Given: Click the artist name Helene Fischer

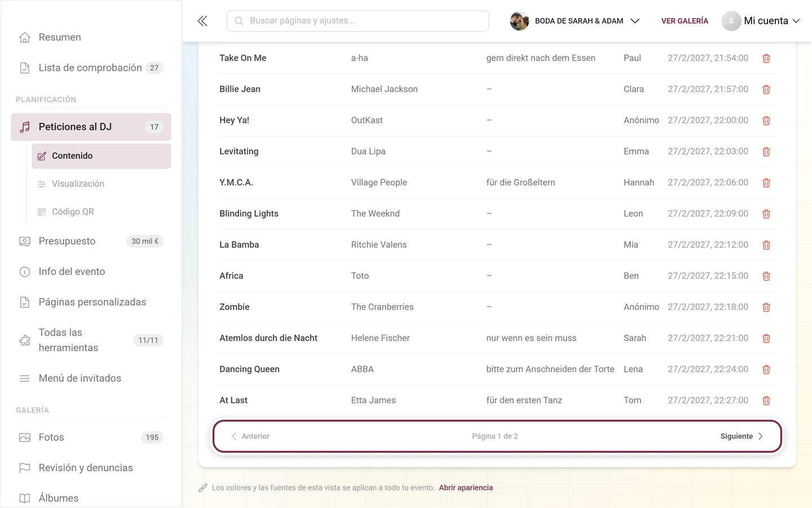Looking at the screenshot, I should (x=380, y=338).
